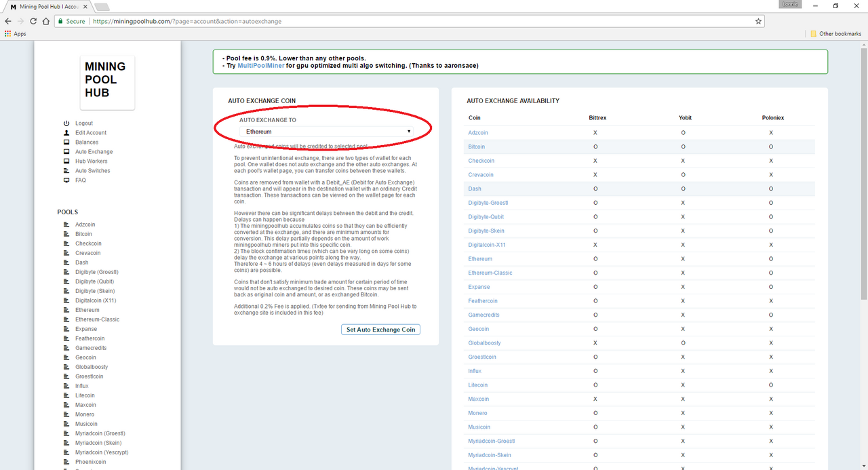
Task: Click Gamecredits in availability table
Action: [x=484, y=315]
